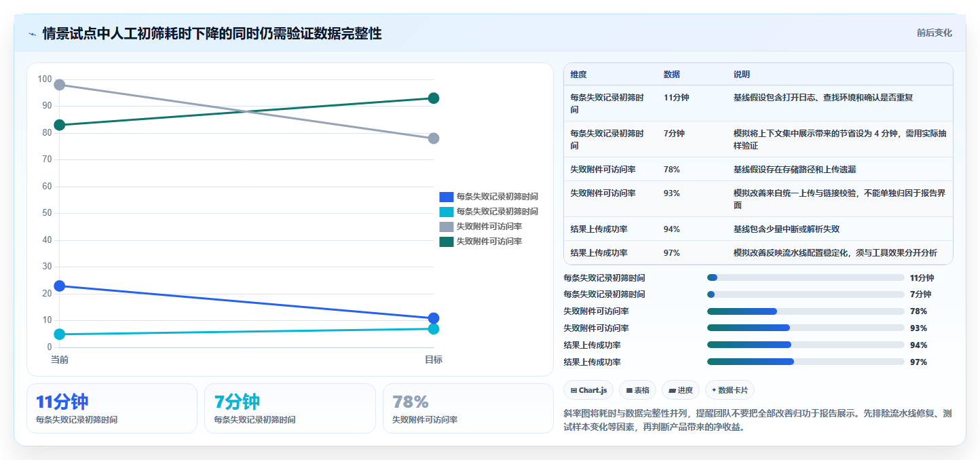Image resolution: width=980 pixels, height=460 pixels.
Task: Click the progress bar showing 11分钟
Action: click(806, 277)
